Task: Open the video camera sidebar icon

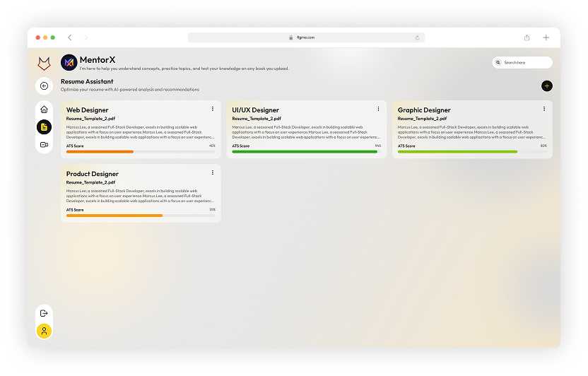Action: 44,144
